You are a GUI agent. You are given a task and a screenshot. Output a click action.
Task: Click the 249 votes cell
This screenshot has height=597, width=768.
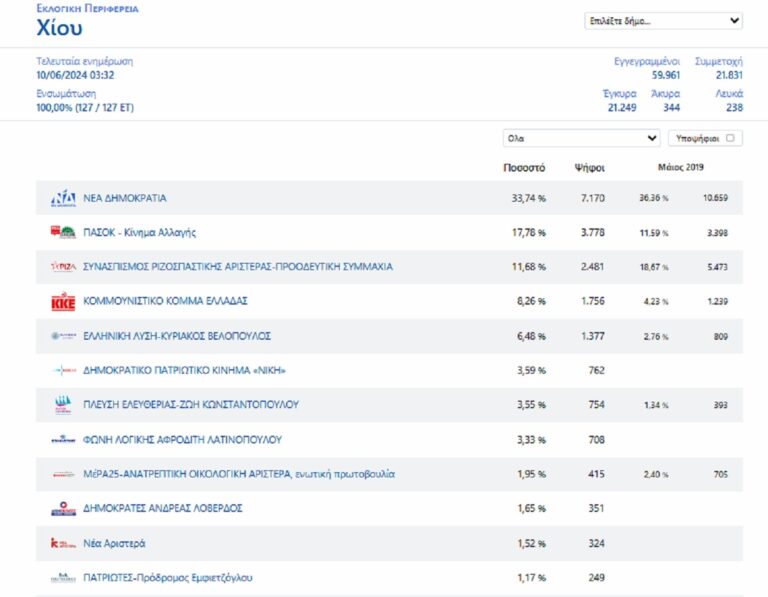(x=597, y=578)
